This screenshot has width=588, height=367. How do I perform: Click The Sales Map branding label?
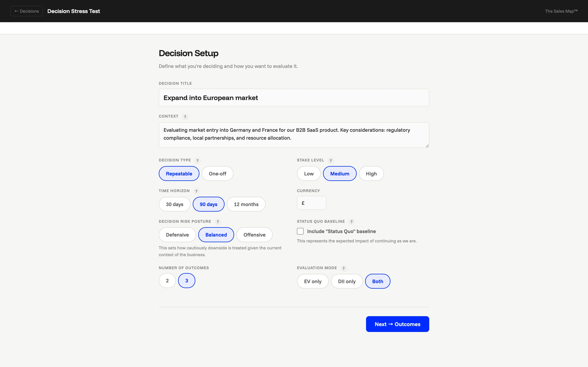point(562,11)
